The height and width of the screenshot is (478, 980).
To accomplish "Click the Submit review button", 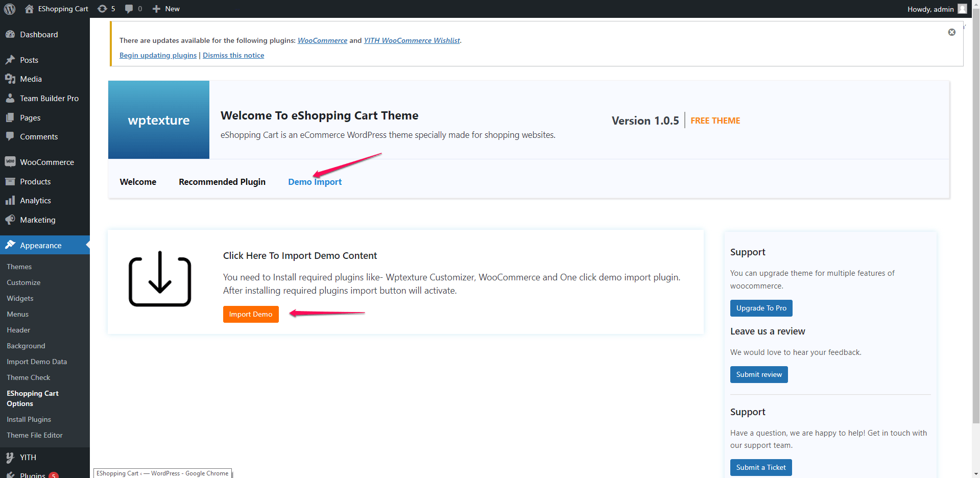I will (x=759, y=374).
